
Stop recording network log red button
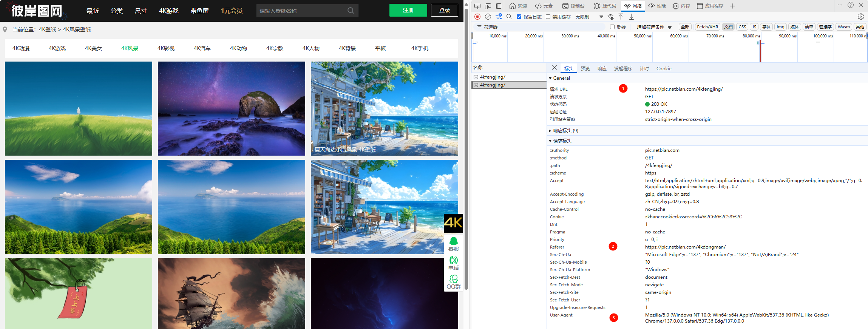coord(477,17)
